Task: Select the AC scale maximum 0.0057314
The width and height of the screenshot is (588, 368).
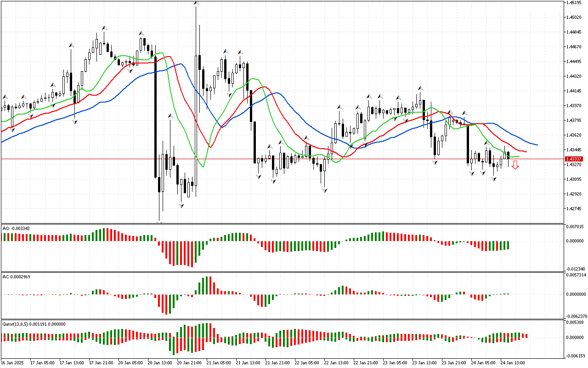Action: 576,275
